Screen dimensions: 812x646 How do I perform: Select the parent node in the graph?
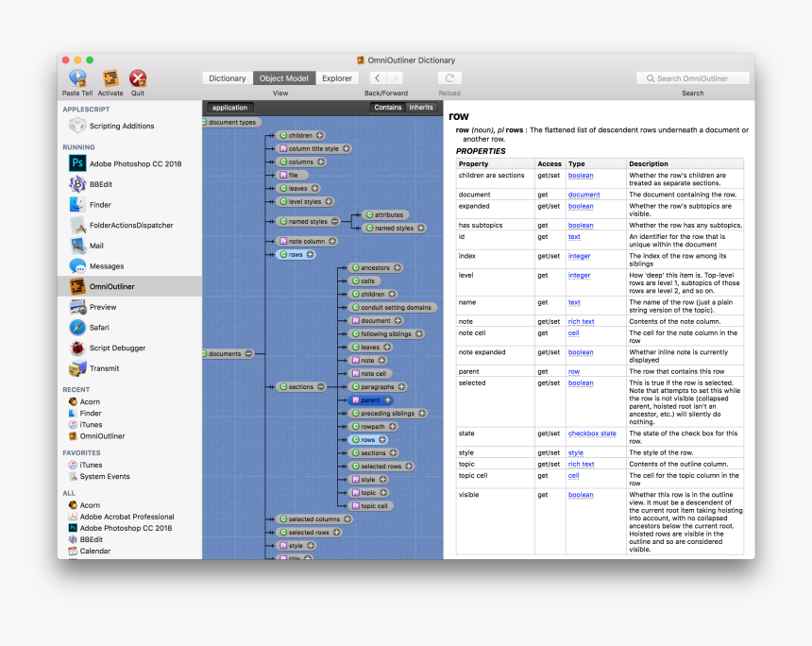[x=370, y=400]
